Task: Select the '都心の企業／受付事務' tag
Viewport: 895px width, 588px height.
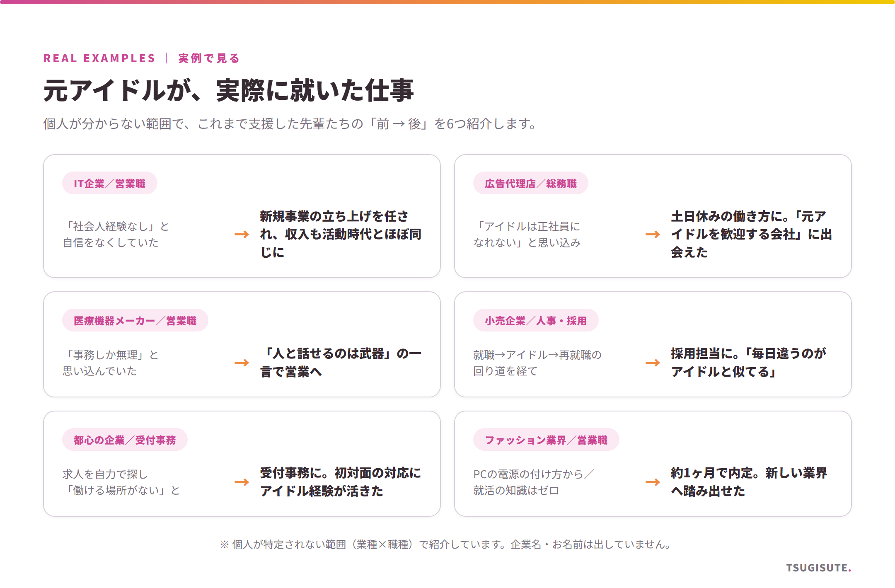Action: (125, 440)
